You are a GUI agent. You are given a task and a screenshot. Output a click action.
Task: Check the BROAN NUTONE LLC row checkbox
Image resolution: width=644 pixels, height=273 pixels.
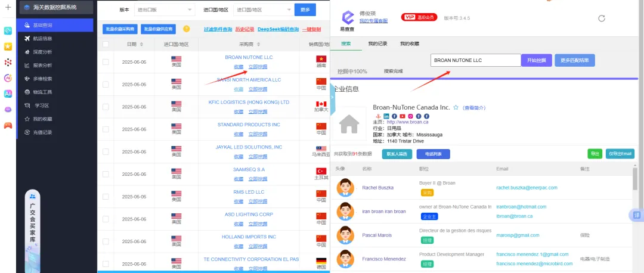point(106,62)
